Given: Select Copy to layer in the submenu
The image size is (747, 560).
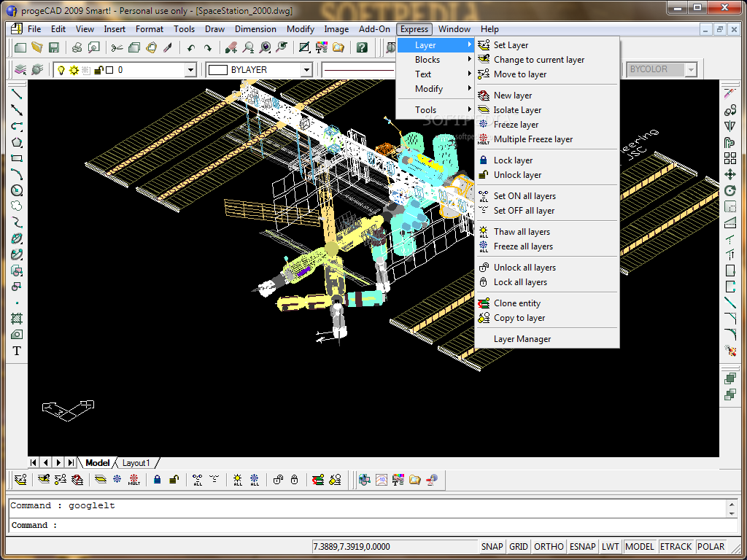Looking at the screenshot, I should point(547,318).
